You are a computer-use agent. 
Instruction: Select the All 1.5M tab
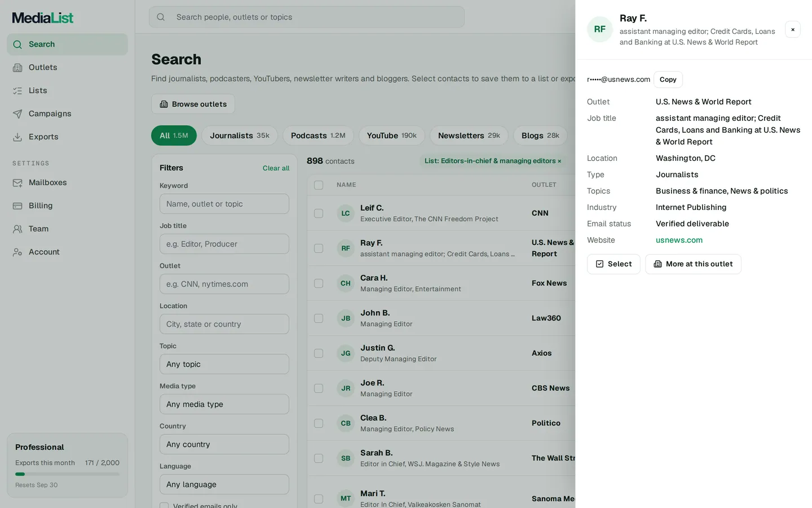click(x=174, y=135)
